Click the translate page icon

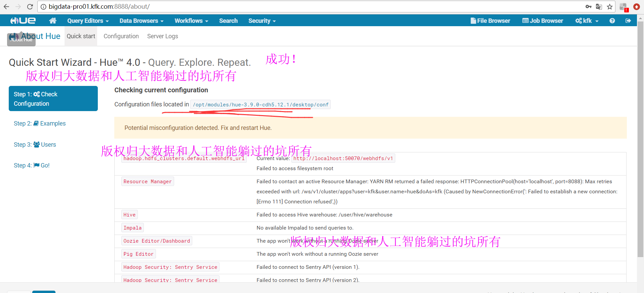[599, 6]
